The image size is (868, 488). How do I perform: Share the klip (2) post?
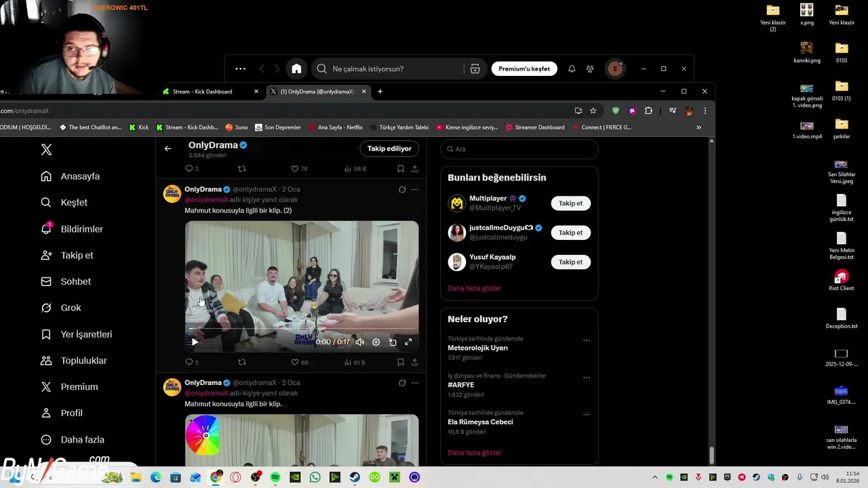(414, 362)
